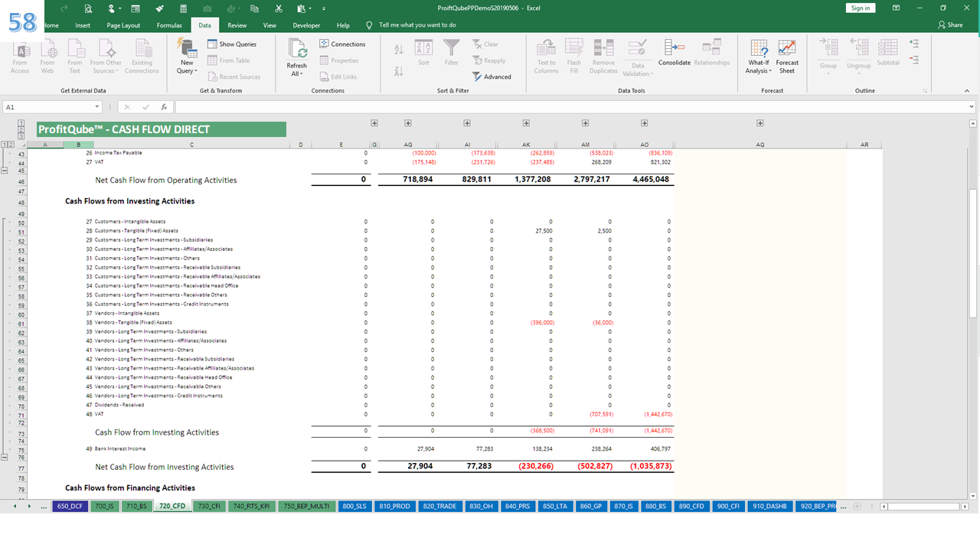Open the Consolidate tool
Image resolution: width=980 pixels, height=551 pixels.
point(675,54)
